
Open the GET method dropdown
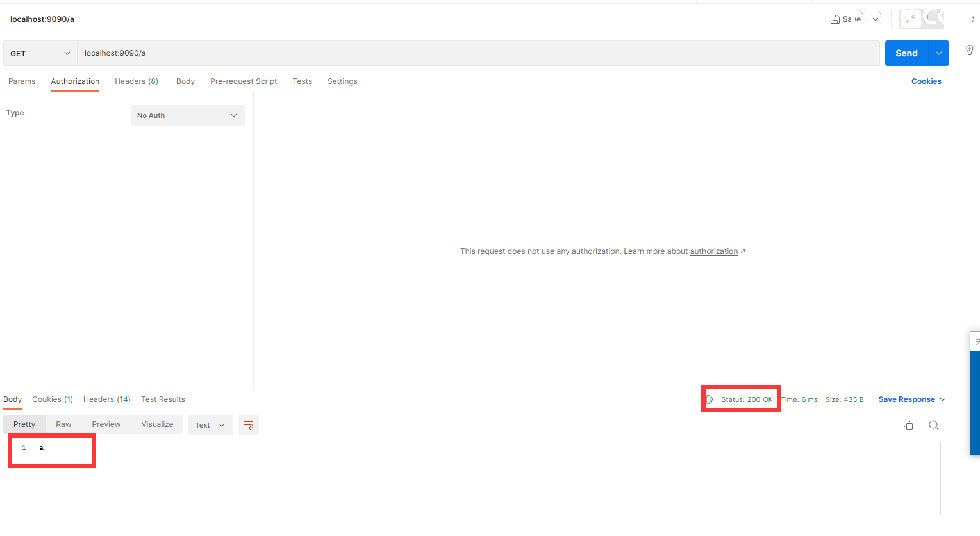(x=40, y=53)
